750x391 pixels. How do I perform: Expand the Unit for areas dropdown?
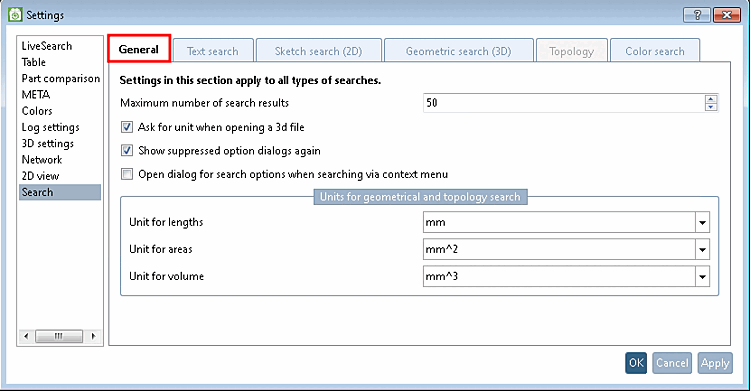(702, 249)
